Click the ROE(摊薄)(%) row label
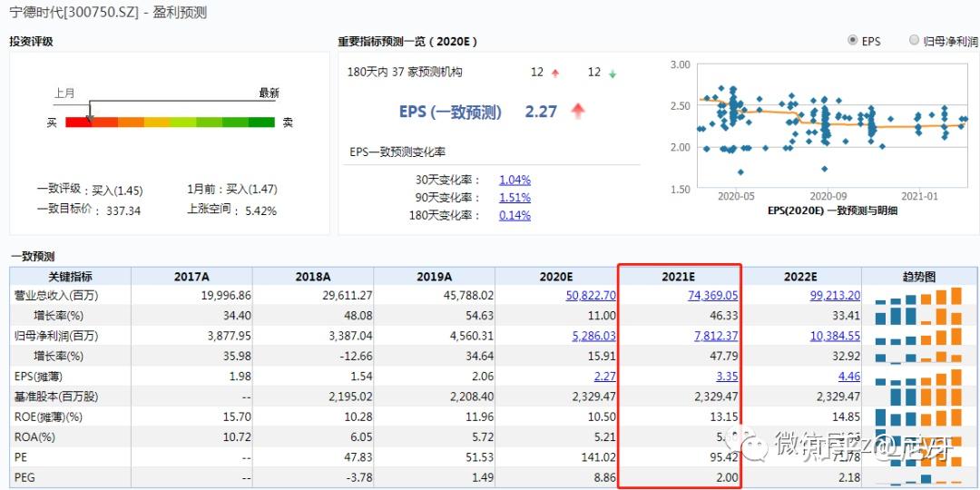 coord(49,416)
